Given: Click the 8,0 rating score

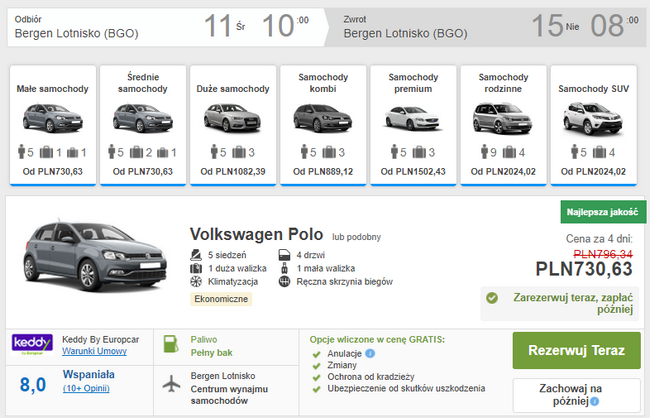Looking at the screenshot, I should point(33,385).
